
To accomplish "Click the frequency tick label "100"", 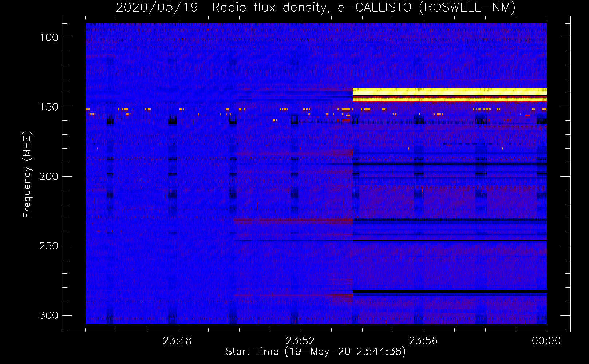I will point(49,37).
